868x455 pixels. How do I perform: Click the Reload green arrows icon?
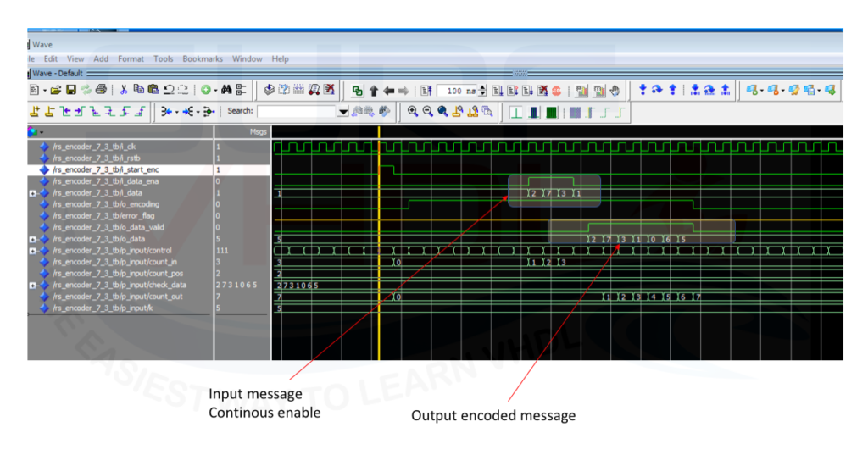point(86,90)
